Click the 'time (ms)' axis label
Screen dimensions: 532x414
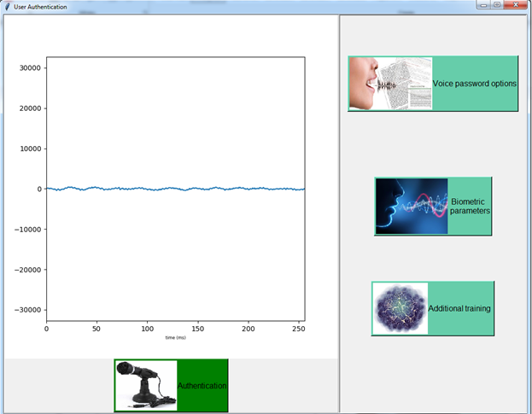coord(175,337)
